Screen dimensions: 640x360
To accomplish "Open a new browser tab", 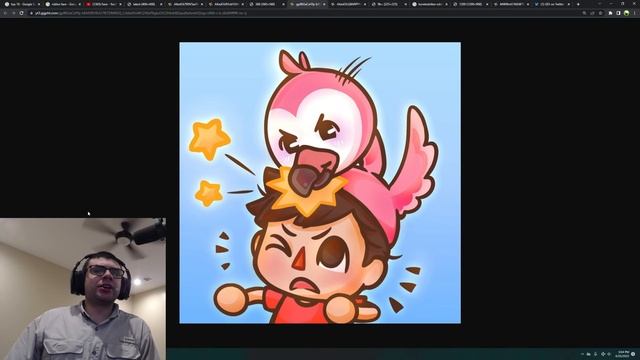I will pyautogui.click(x=578, y=4).
